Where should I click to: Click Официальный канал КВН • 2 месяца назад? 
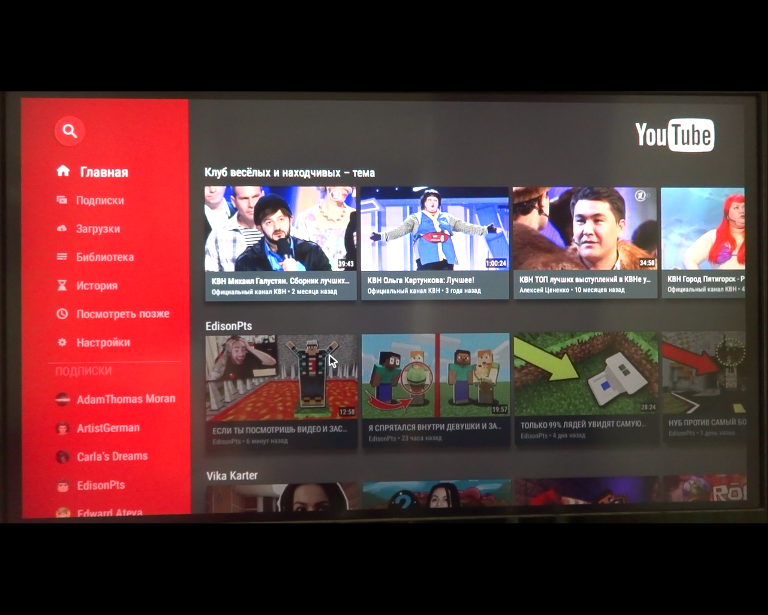pyautogui.click(x=274, y=292)
